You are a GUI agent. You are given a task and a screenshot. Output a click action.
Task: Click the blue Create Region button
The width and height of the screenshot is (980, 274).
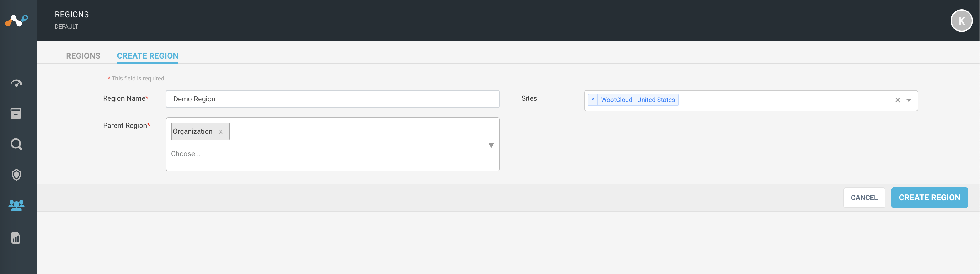click(x=929, y=197)
